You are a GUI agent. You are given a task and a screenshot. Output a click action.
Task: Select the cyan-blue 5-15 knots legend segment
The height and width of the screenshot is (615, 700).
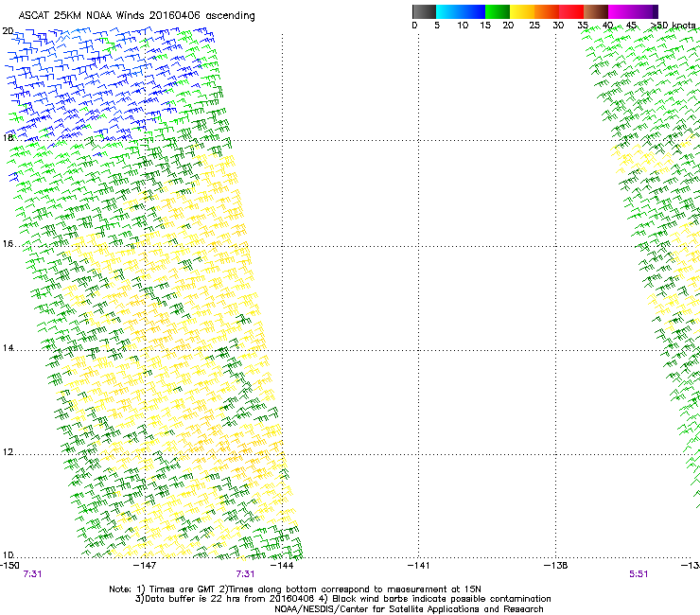click(461, 11)
